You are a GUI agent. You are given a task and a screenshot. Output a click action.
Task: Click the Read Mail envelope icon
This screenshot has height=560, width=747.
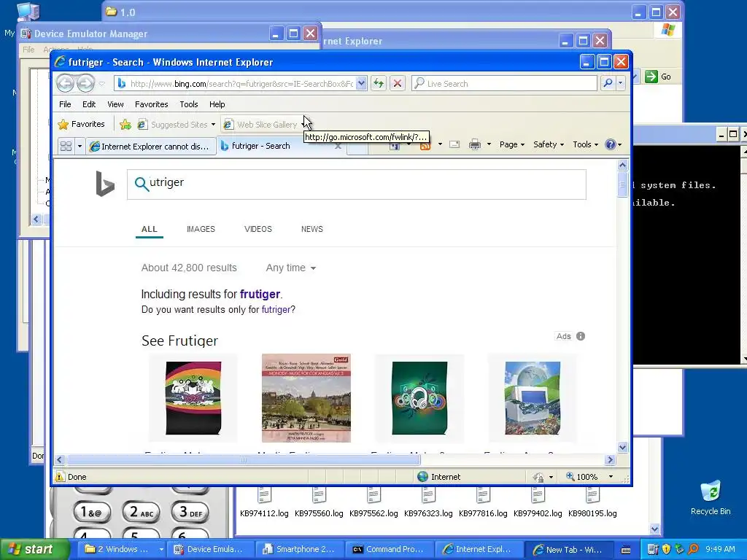[454, 144]
